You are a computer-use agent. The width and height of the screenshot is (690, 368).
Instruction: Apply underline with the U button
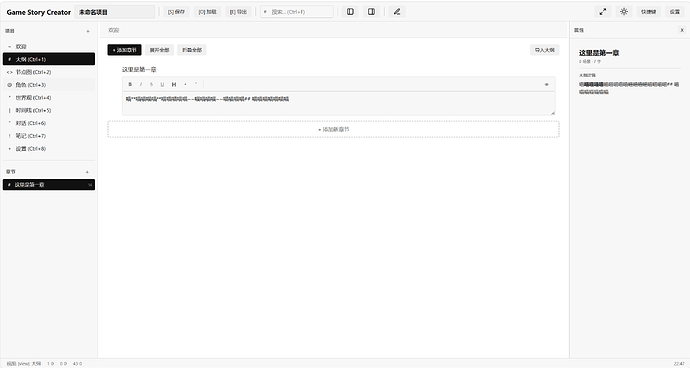point(162,84)
